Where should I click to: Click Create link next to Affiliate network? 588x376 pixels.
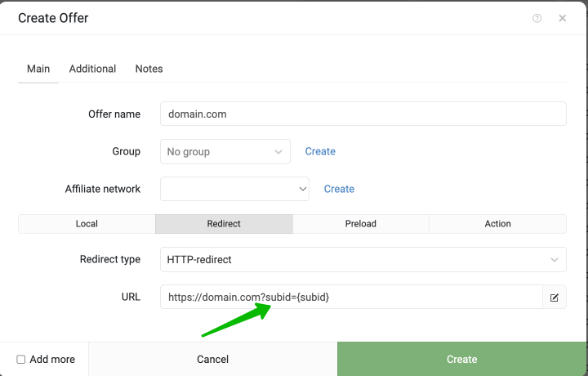pyautogui.click(x=339, y=189)
